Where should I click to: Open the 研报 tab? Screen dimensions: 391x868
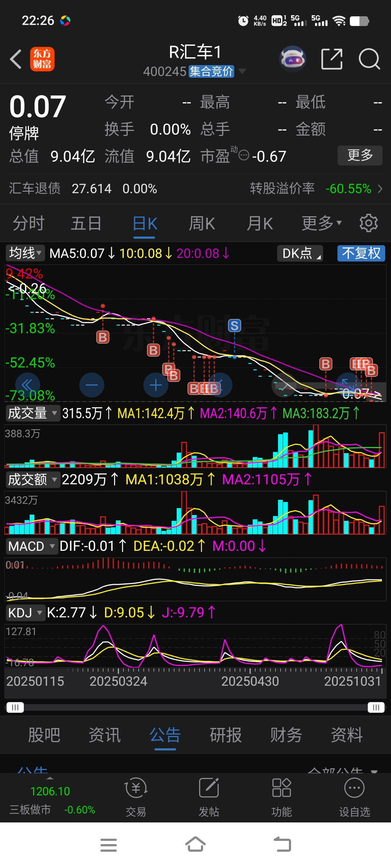[x=226, y=735]
